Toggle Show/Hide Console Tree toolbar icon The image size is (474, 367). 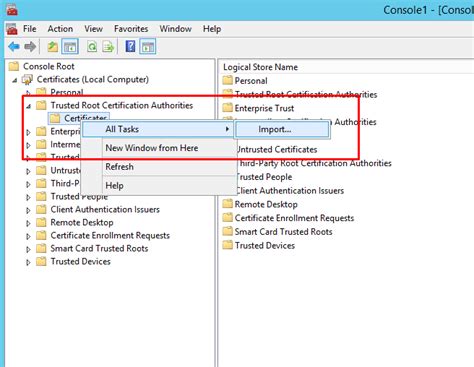tap(70, 47)
